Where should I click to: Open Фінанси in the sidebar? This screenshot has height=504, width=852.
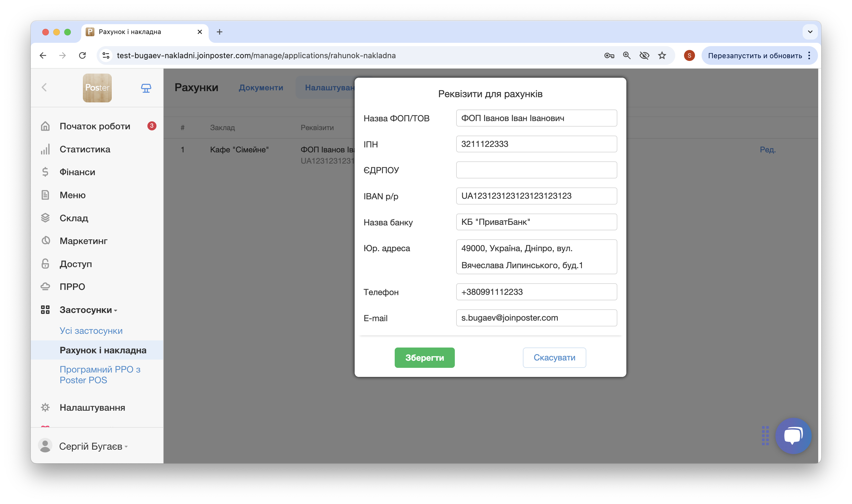pos(77,172)
